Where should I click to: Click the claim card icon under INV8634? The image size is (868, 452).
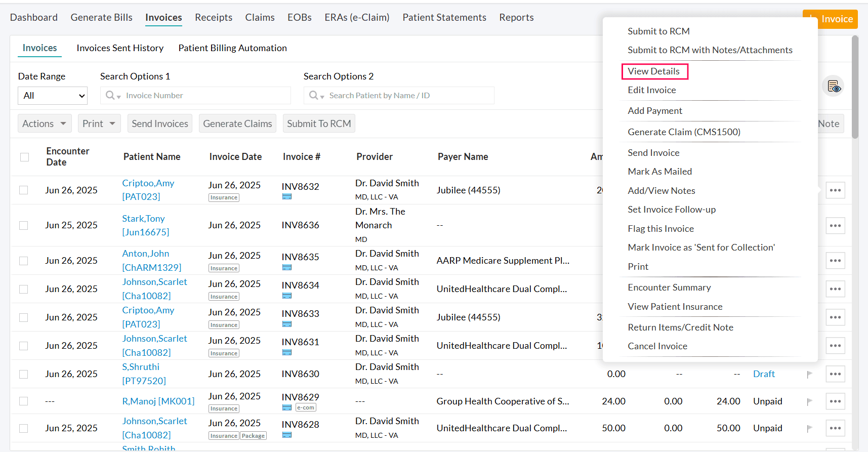click(x=287, y=296)
